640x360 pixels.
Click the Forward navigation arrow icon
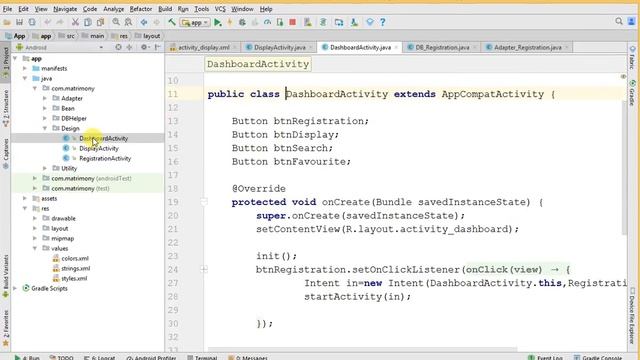coord(156,22)
